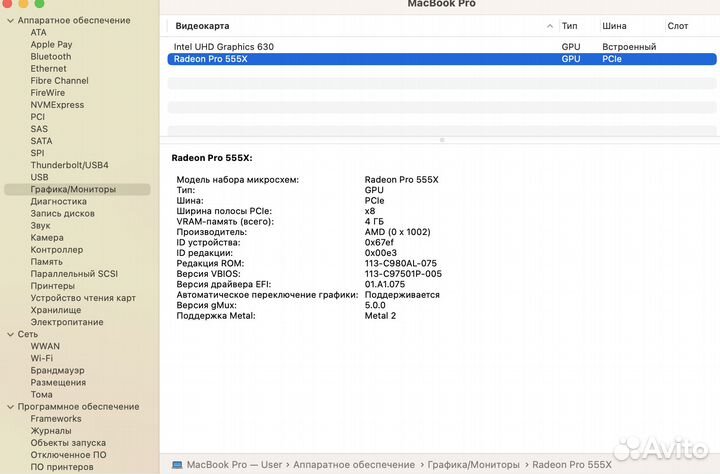Select Frameworks under software section
The image size is (720, 474).
(56, 418)
